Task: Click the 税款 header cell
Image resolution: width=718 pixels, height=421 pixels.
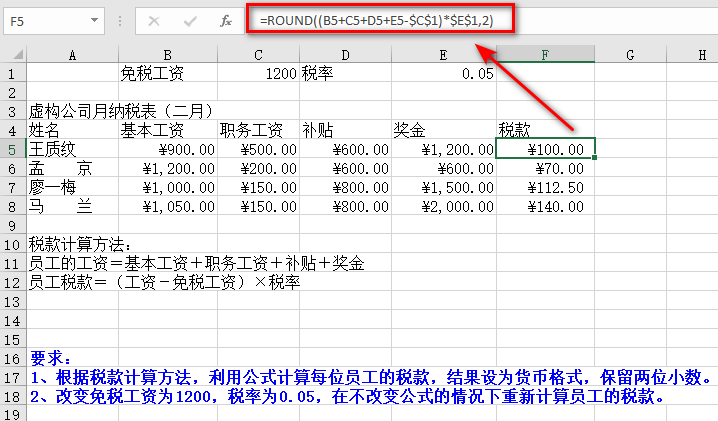Action: pos(545,130)
